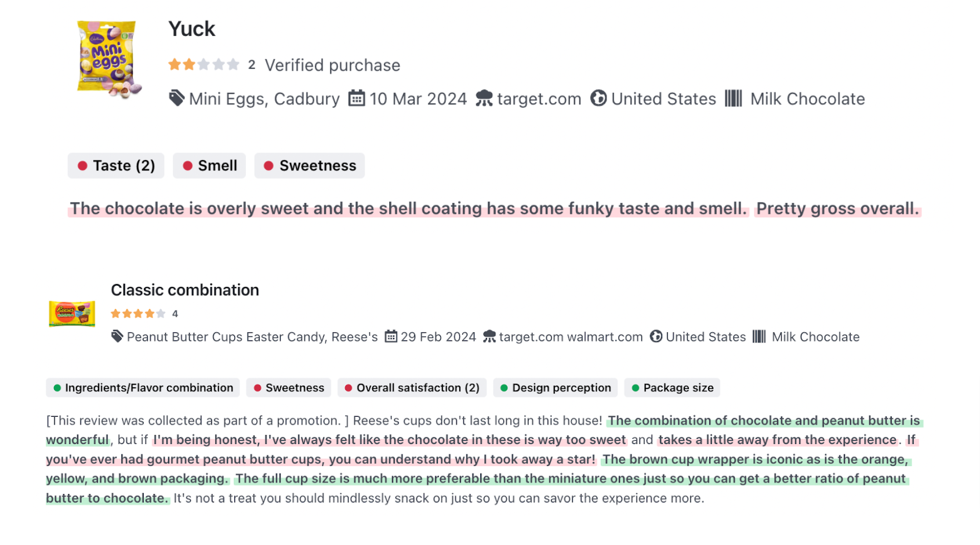Click the source icon before target.com in Yuck review

tap(484, 99)
